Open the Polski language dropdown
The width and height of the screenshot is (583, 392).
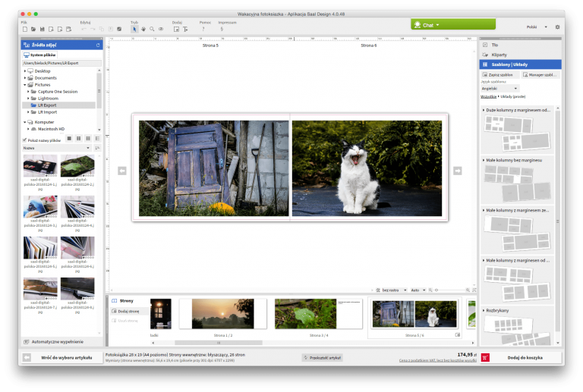(x=537, y=27)
